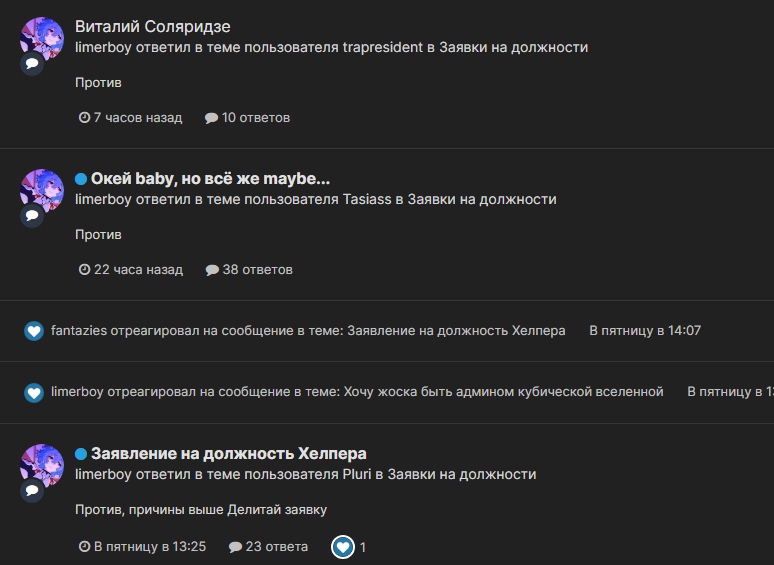Click the 23 ответа replies count
774x565 pixels.
click(x=267, y=547)
